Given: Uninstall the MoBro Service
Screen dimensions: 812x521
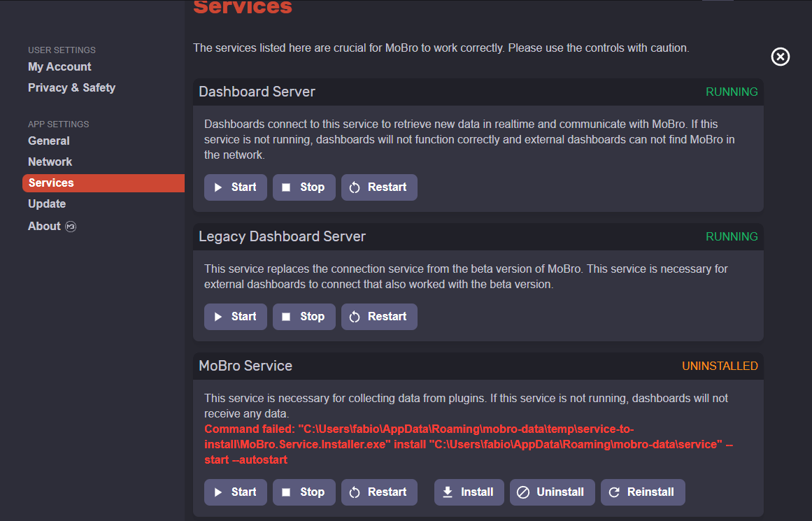Looking at the screenshot, I should [552, 492].
